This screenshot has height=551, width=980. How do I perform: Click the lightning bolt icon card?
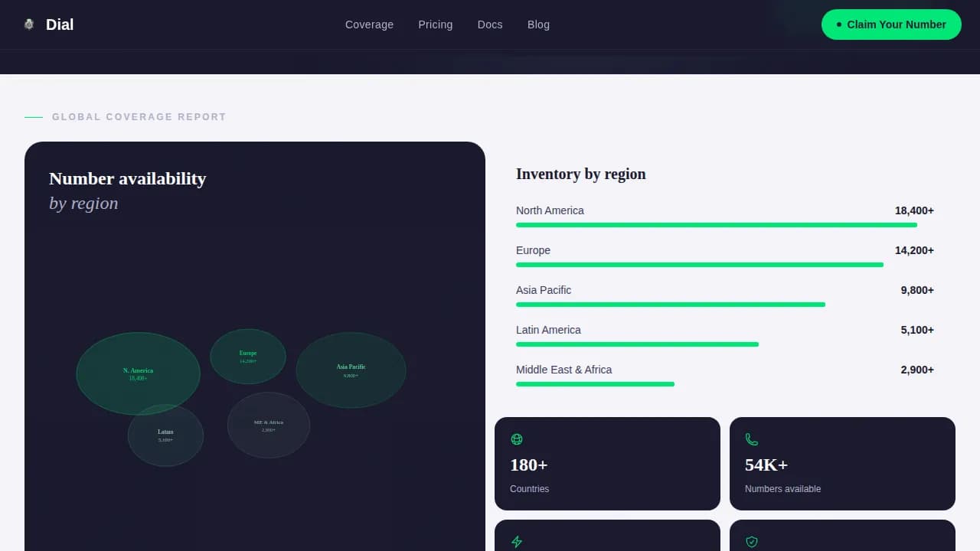tap(517, 542)
